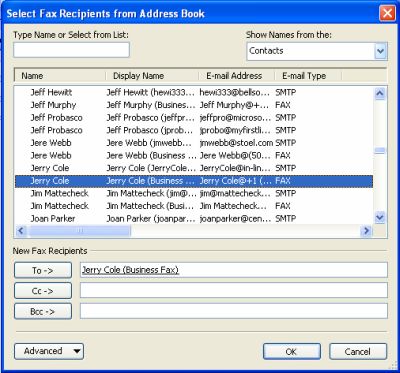Open the Advanced dropdown button

click(49, 351)
